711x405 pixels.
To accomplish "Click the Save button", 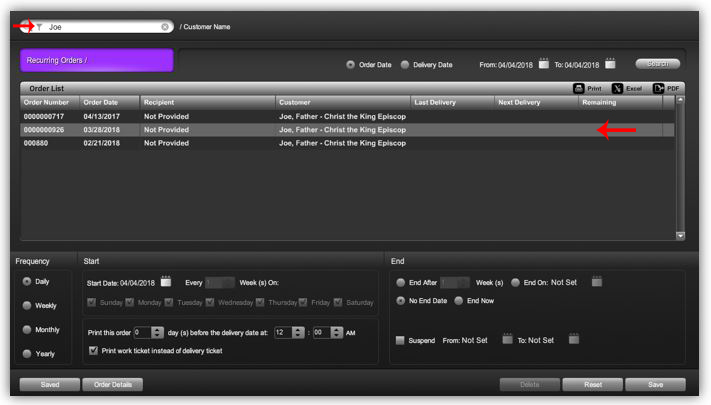I will [655, 384].
